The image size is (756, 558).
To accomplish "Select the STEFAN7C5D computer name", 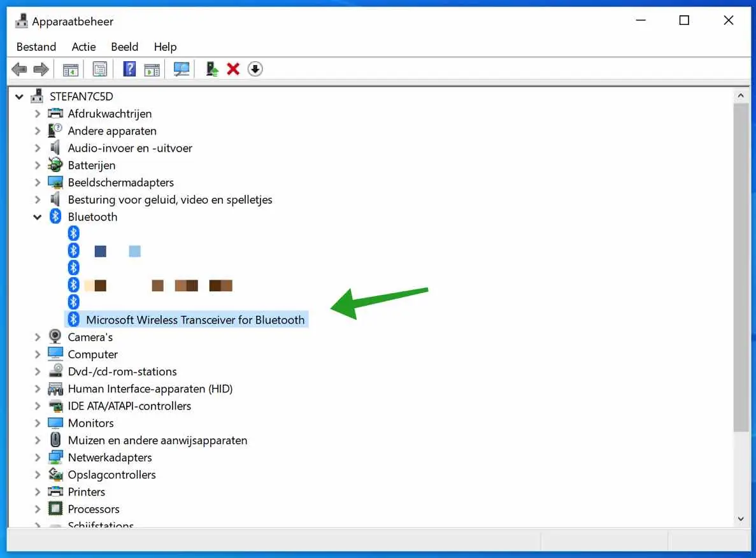I will (81, 96).
